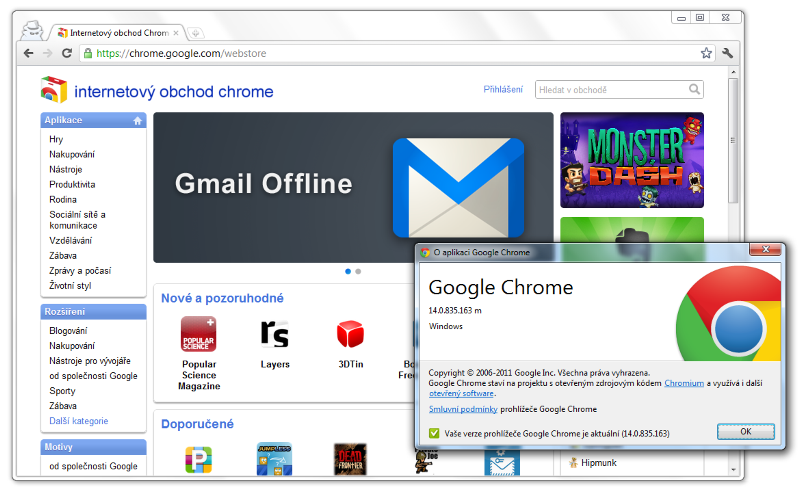Click the Přihlášení sign-in link

503,89
